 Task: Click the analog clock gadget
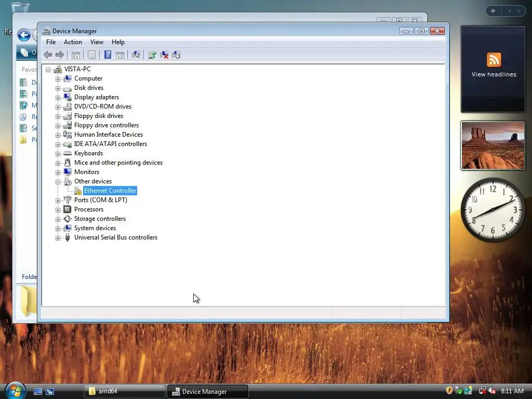click(x=493, y=210)
